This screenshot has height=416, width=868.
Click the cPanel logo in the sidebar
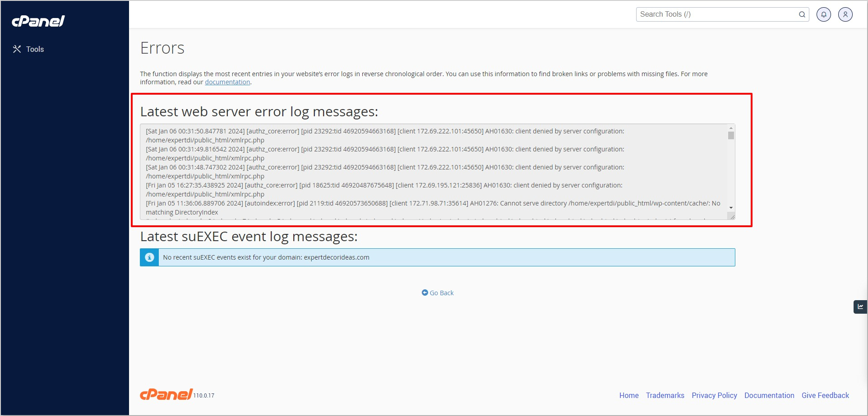(38, 21)
